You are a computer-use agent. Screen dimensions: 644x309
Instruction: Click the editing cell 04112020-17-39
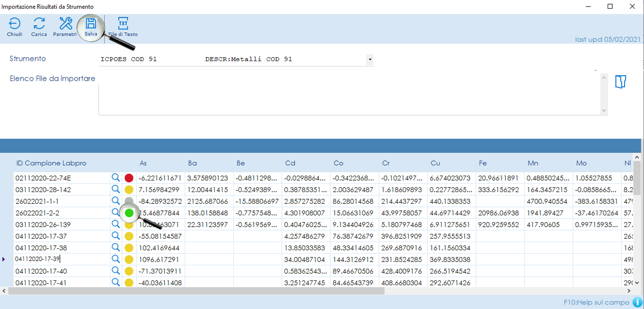[x=62, y=259]
